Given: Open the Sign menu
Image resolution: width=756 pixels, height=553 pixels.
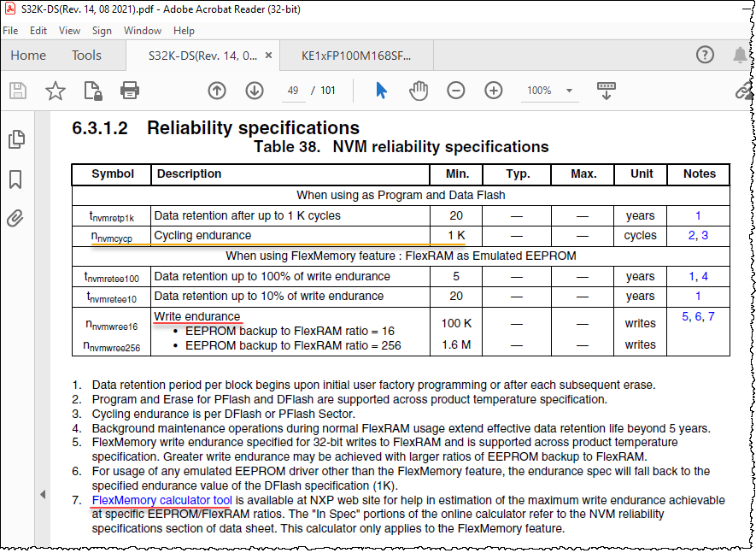Looking at the screenshot, I should coord(102,31).
